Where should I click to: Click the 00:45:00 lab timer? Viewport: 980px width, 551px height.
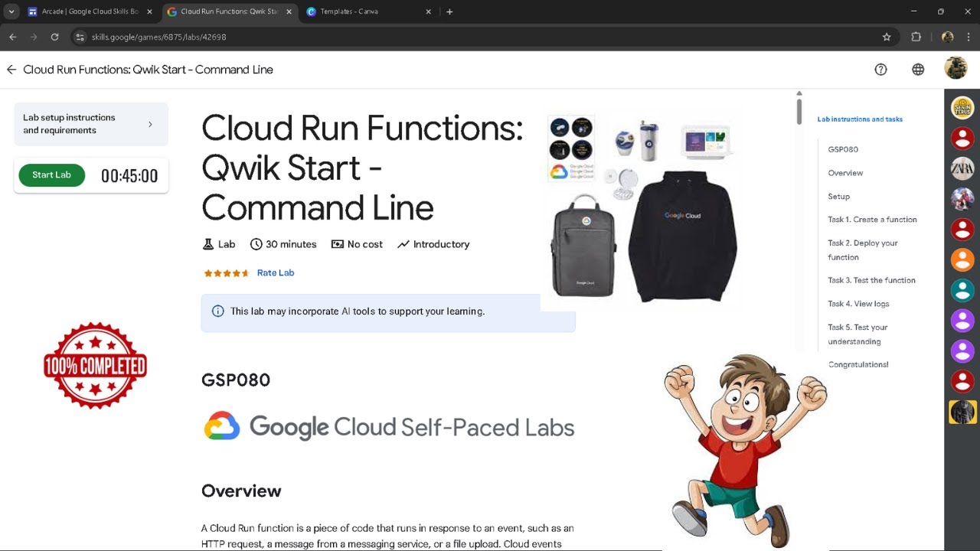click(x=129, y=176)
